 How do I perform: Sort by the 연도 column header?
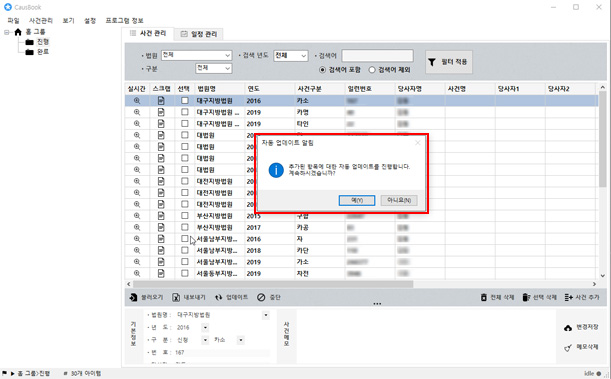(x=269, y=89)
